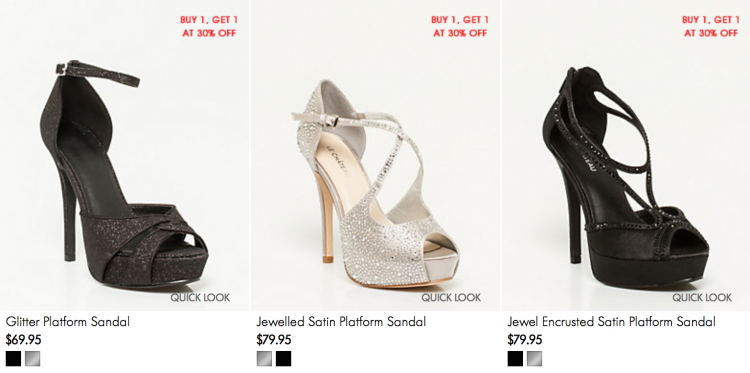This screenshot has width=750, height=373.
Task: Click $79.95 price under Jewelled Satin Sandal
Action: click(274, 340)
